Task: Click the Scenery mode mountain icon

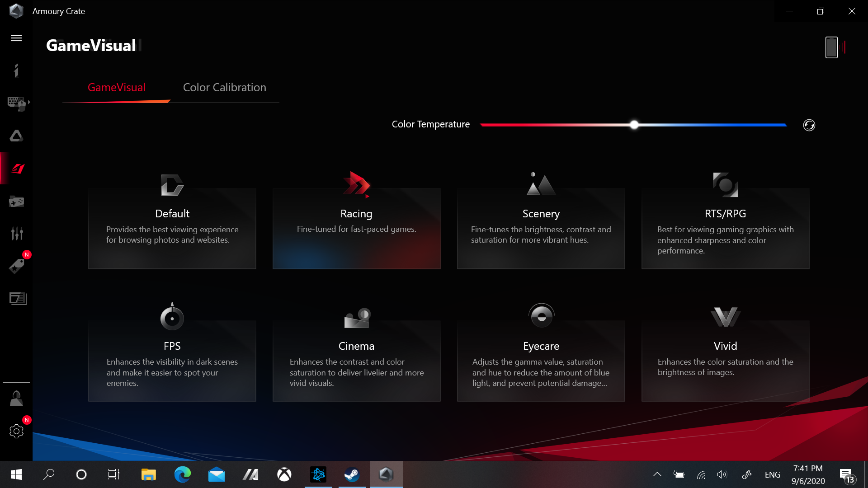Action: (541, 184)
